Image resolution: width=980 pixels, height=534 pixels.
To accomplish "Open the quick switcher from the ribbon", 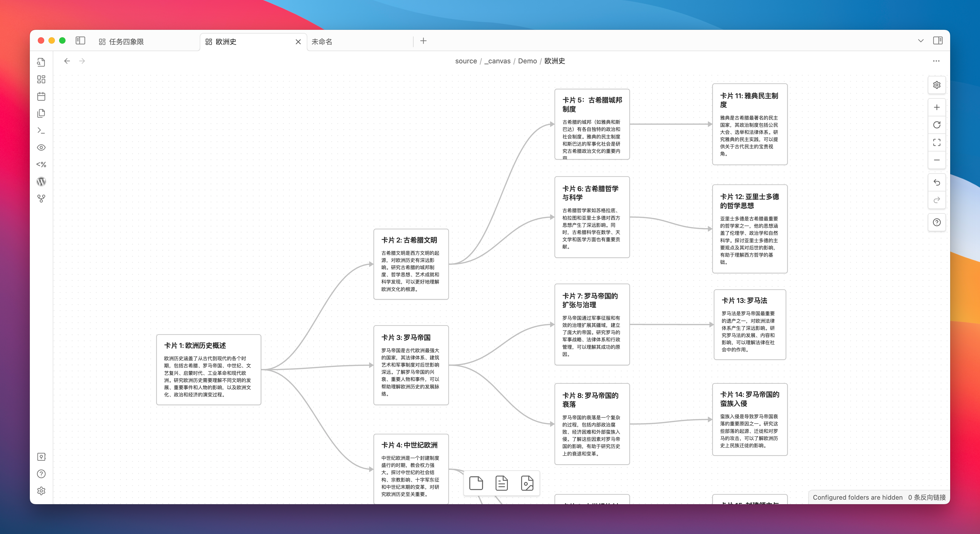I will [41, 62].
